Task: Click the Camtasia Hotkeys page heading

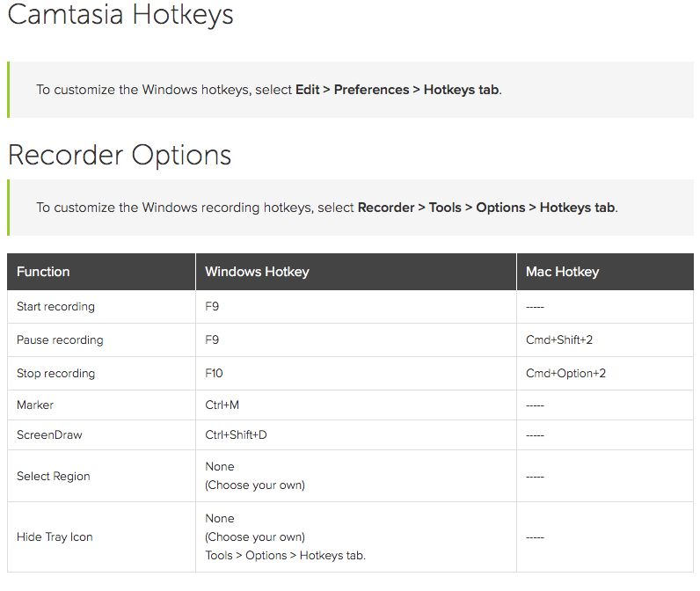Action: coord(120,15)
